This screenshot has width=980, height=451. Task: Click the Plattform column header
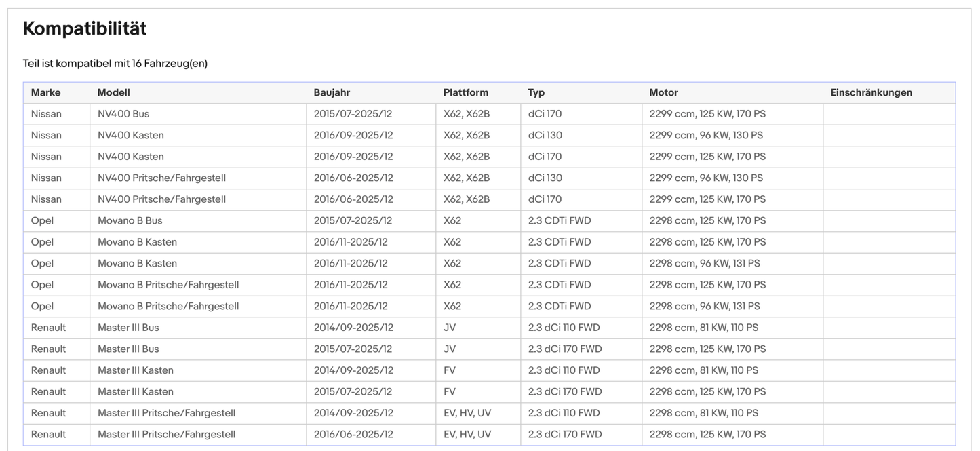465,93
